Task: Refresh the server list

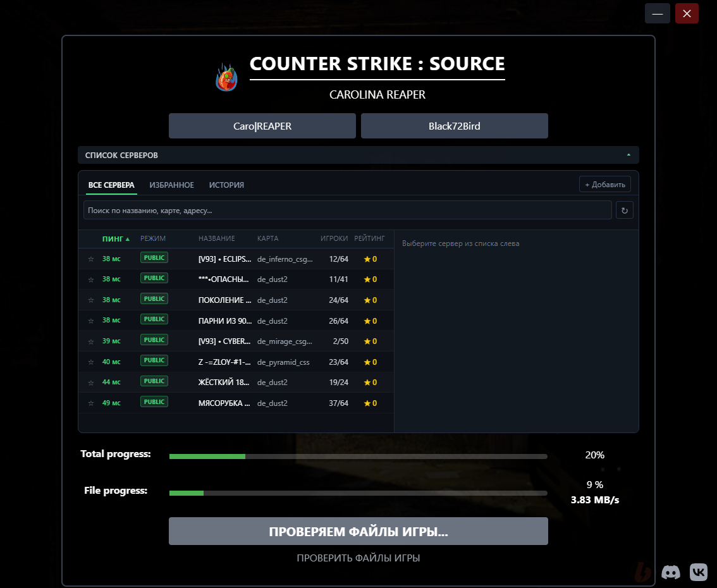Action: point(624,211)
